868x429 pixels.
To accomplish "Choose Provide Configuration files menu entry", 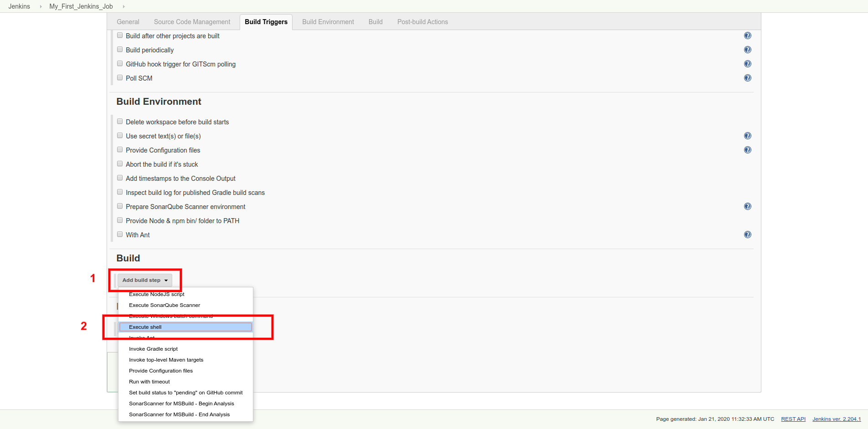I will (x=185, y=371).
